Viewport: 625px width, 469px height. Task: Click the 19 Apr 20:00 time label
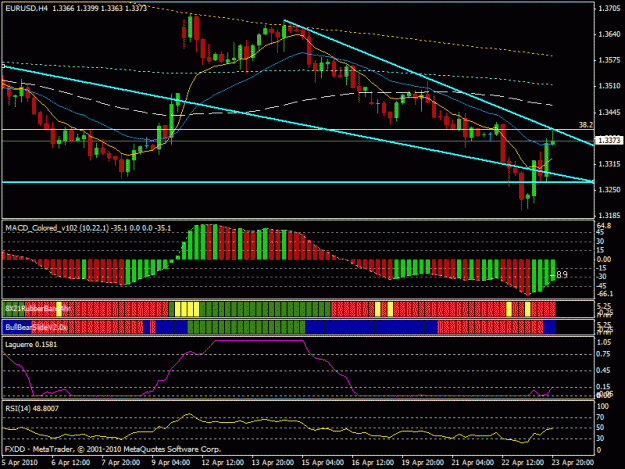[423, 463]
